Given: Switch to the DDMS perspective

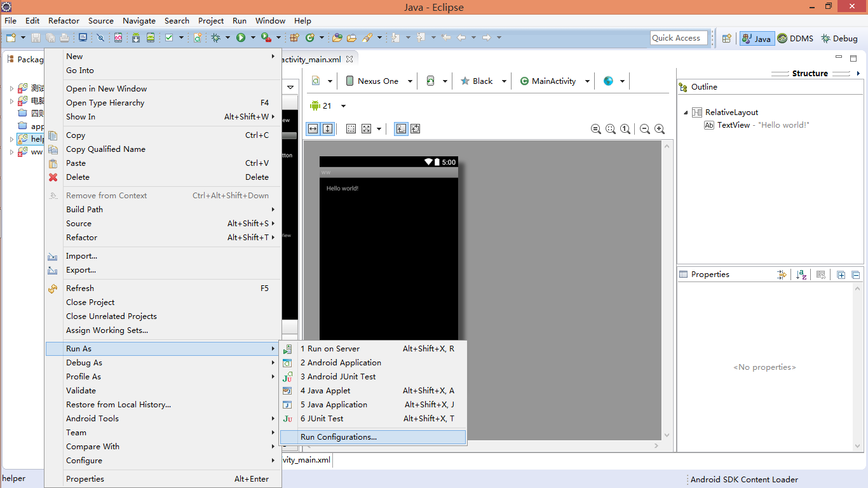Looking at the screenshot, I should pos(795,38).
